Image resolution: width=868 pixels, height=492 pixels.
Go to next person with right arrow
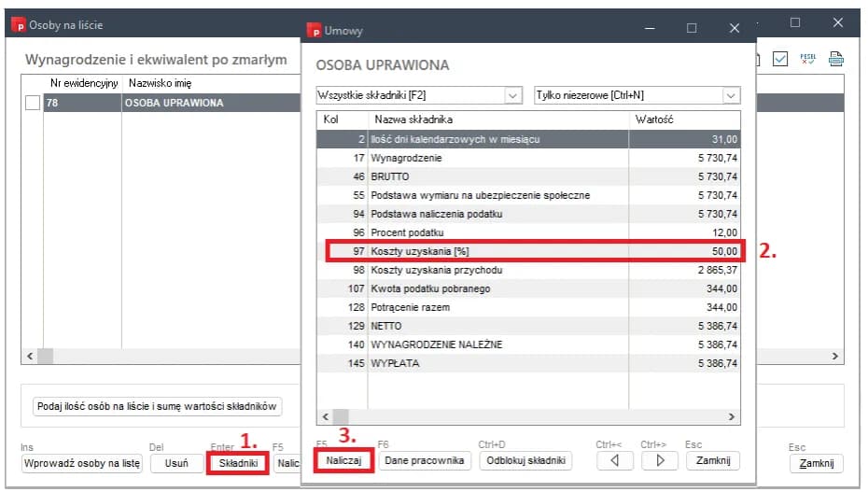pyautogui.click(x=659, y=460)
